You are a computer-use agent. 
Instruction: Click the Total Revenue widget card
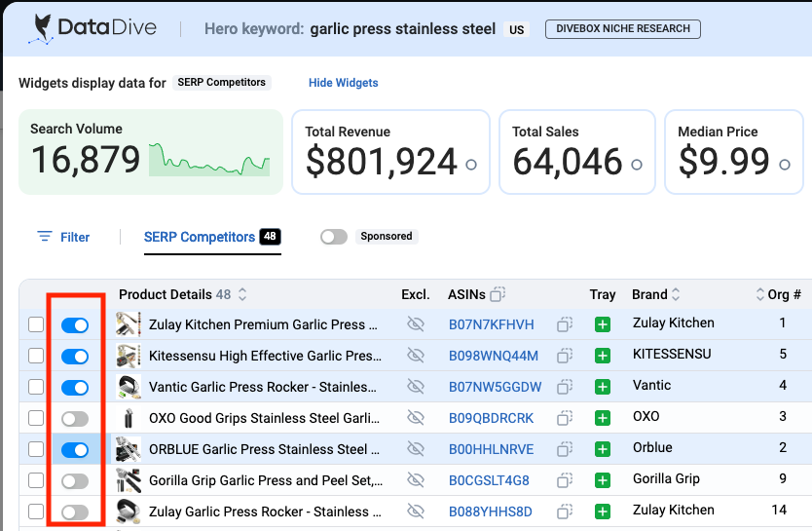click(x=391, y=152)
